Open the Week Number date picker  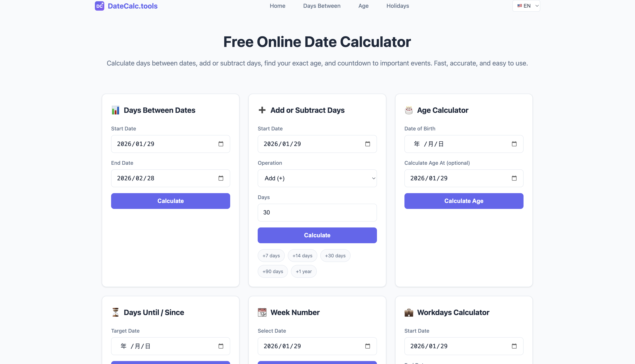coord(367,346)
